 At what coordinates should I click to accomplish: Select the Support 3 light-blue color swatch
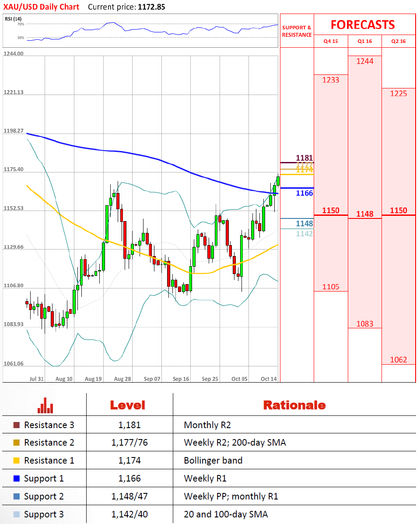tap(16, 514)
